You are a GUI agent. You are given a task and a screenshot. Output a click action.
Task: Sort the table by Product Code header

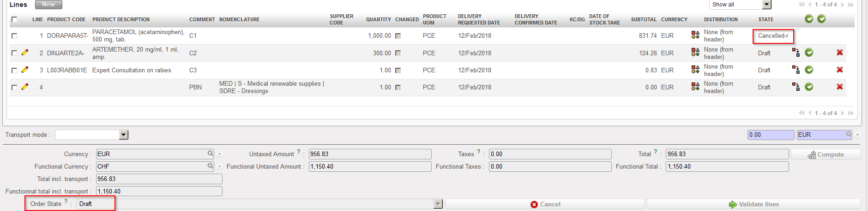pos(66,19)
